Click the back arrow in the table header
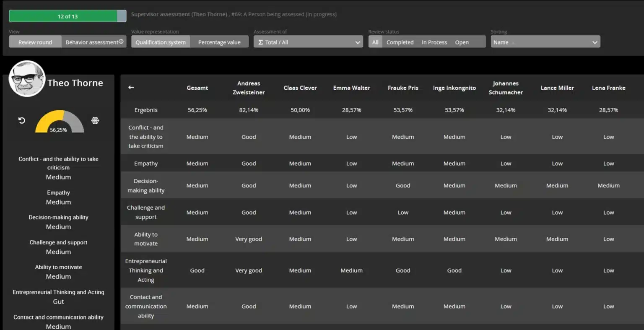Screen dimensions: 644x330 (131, 87)
